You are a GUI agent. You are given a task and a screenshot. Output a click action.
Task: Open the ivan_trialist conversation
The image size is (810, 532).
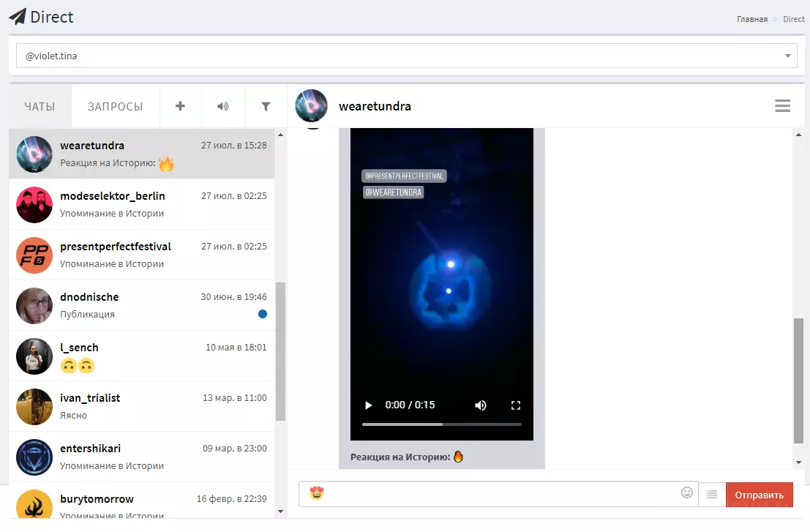click(x=141, y=406)
